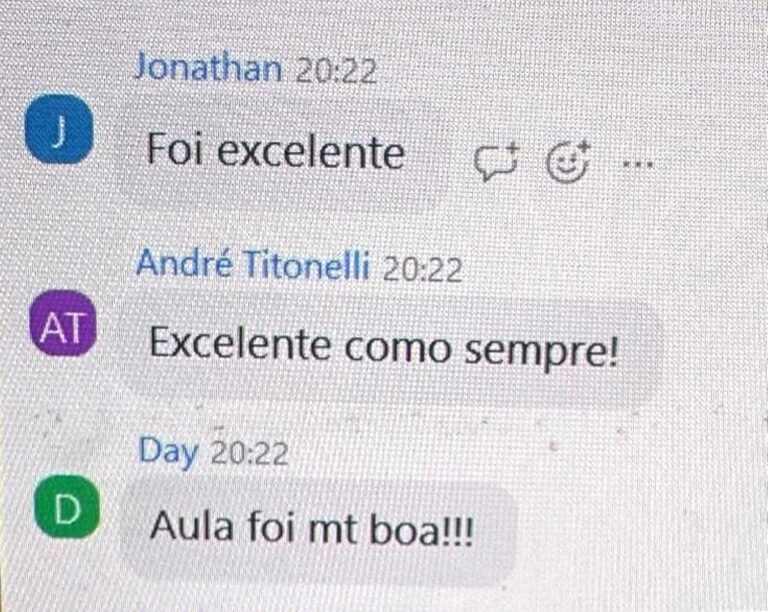Click the 20:22 timestamp beside Day
Screen dimensions: 768x612
tap(250, 453)
